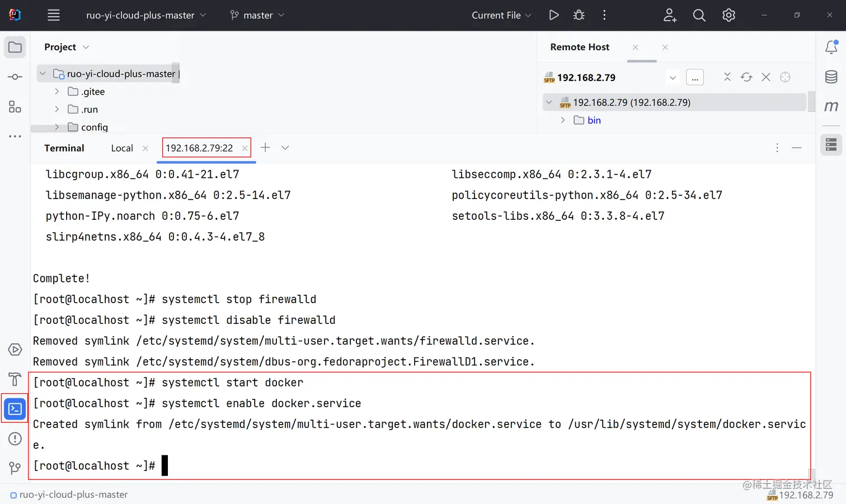Open the Database tool window
846x504 pixels.
[831, 77]
